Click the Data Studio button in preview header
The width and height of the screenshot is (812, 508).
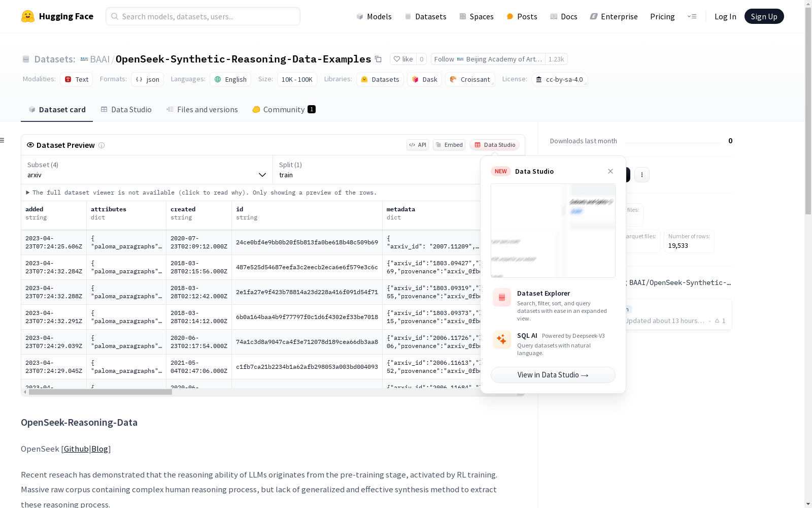(x=495, y=145)
